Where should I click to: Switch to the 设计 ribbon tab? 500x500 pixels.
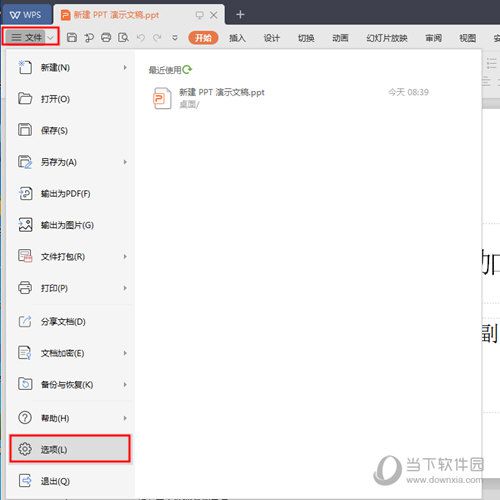tap(272, 38)
